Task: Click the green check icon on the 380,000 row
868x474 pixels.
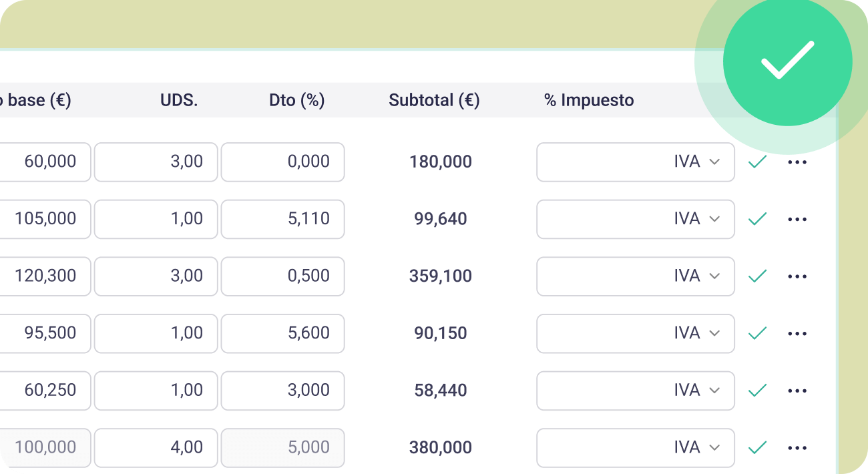Action: [757, 447]
